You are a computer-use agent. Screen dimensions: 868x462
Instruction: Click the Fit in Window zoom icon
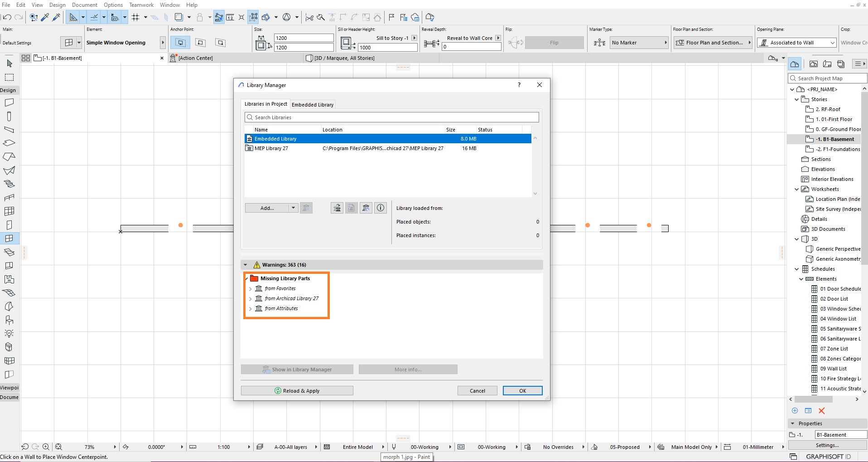[x=58, y=447]
